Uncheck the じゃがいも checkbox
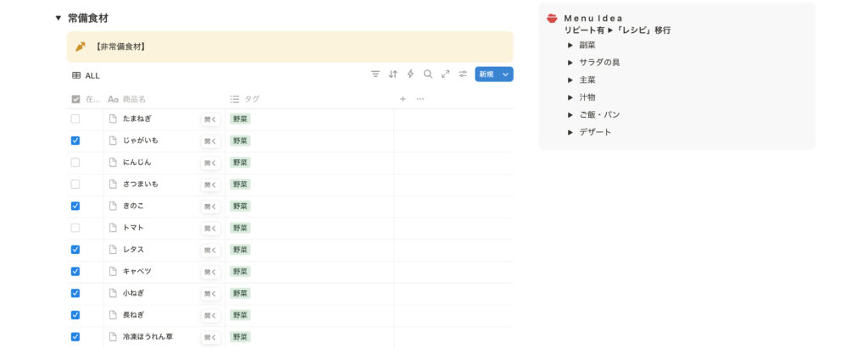Viewport: 868px width, 348px height. click(75, 141)
